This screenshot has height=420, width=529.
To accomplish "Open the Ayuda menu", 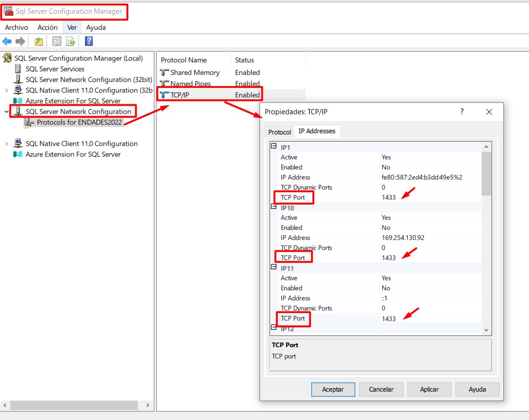I will [x=96, y=27].
